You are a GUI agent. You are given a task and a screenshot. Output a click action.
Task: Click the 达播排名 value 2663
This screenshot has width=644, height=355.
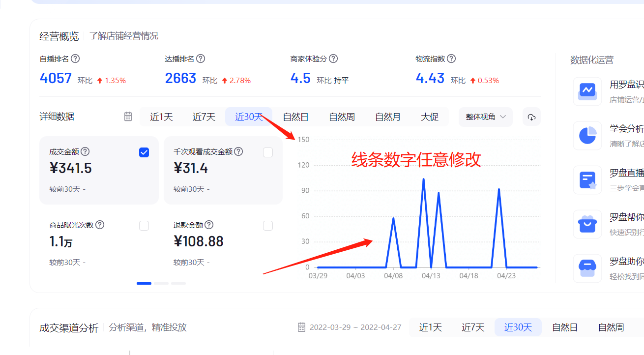180,78
